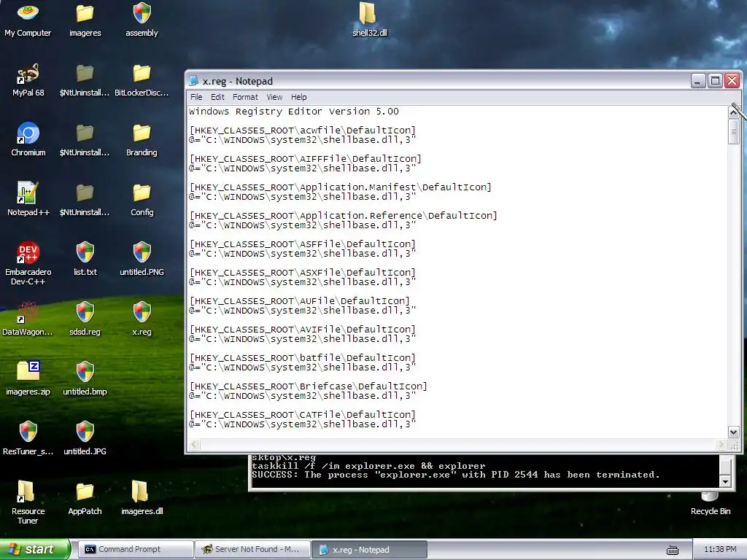Click the Notepad vertical scroll thumb
The height and width of the screenshot is (560, 747).
(734, 131)
